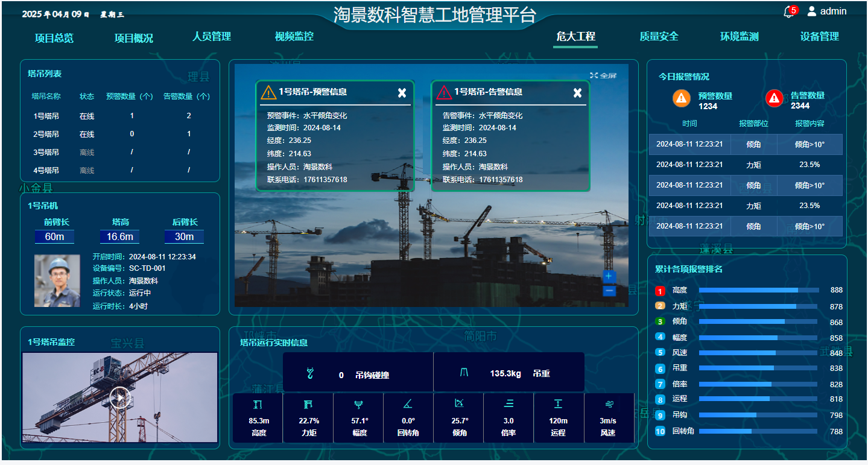
Task: Switch to the 质量安全 tab
Action: click(x=659, y=36)
